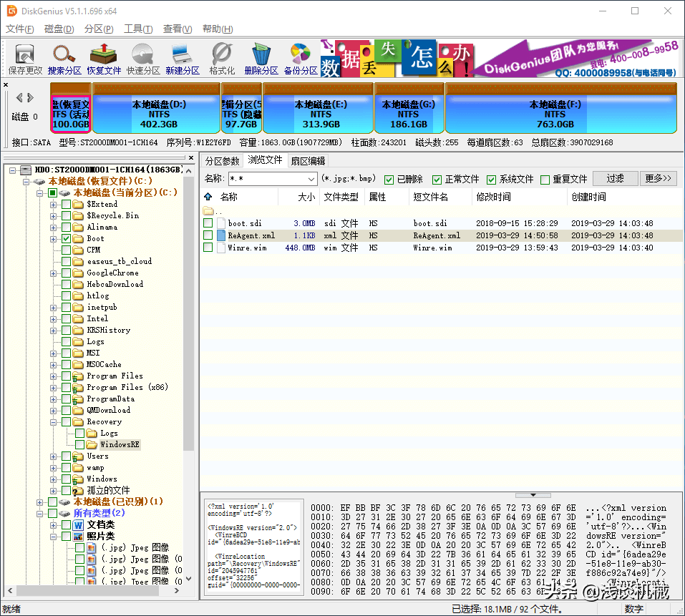Click the WindowsRE folder icon in tree
The height and width of the screenshot is (616, 685).
pos(92,445)
